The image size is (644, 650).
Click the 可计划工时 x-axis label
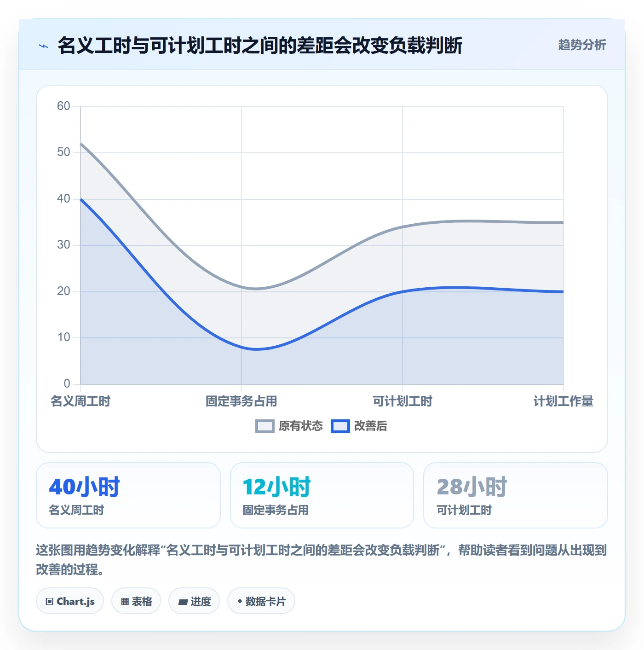point(402,401)
